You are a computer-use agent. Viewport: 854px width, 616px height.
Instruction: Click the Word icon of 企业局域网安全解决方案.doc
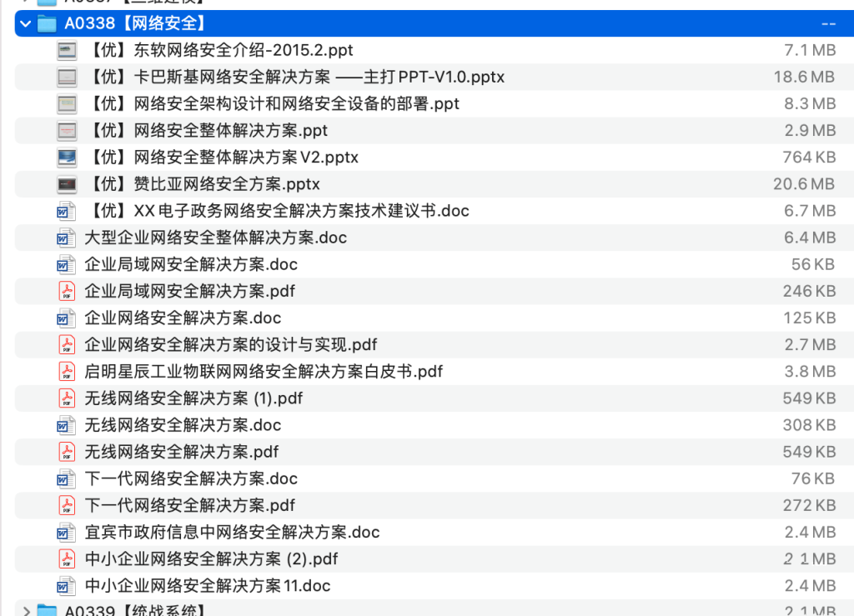click(66, 264)
